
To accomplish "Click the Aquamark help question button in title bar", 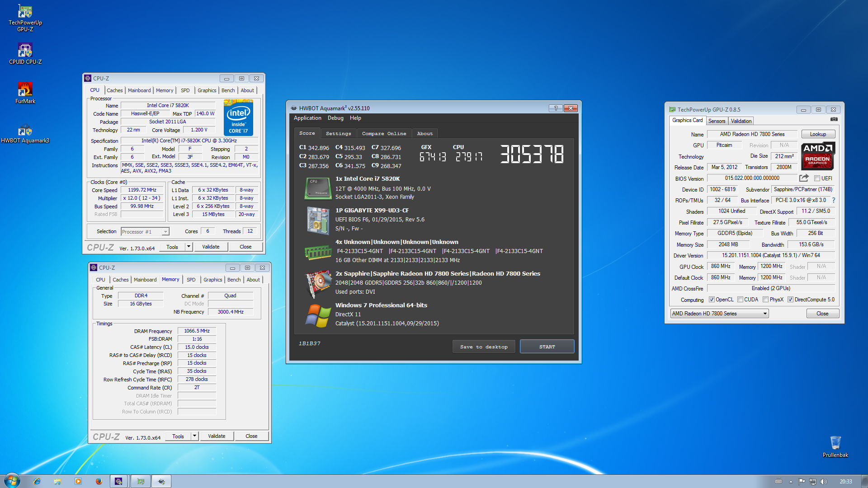I will pos(556,108).
